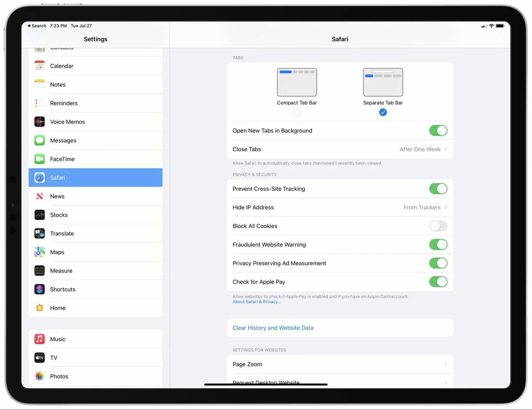Open Calendar settings from sidebar

[x=39, y=66]
